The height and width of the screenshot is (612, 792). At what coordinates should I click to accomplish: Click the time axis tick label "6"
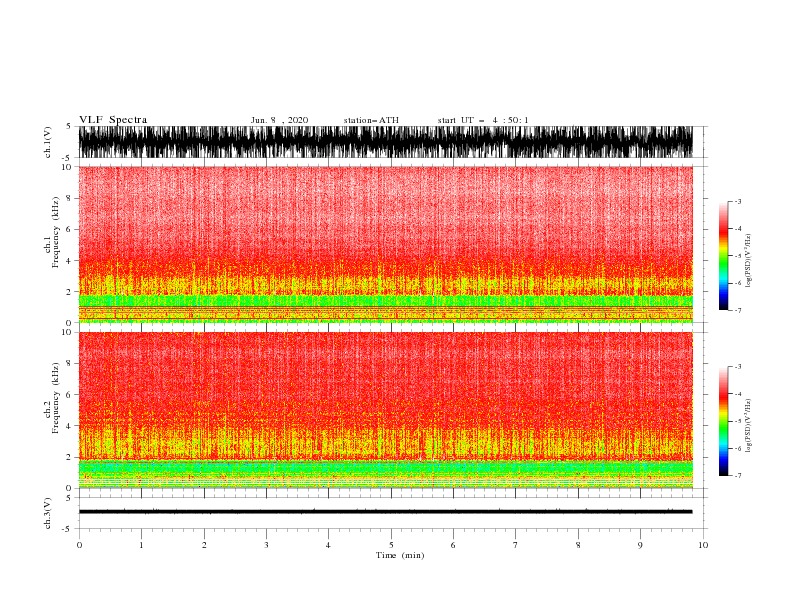(x=453, y=545)
